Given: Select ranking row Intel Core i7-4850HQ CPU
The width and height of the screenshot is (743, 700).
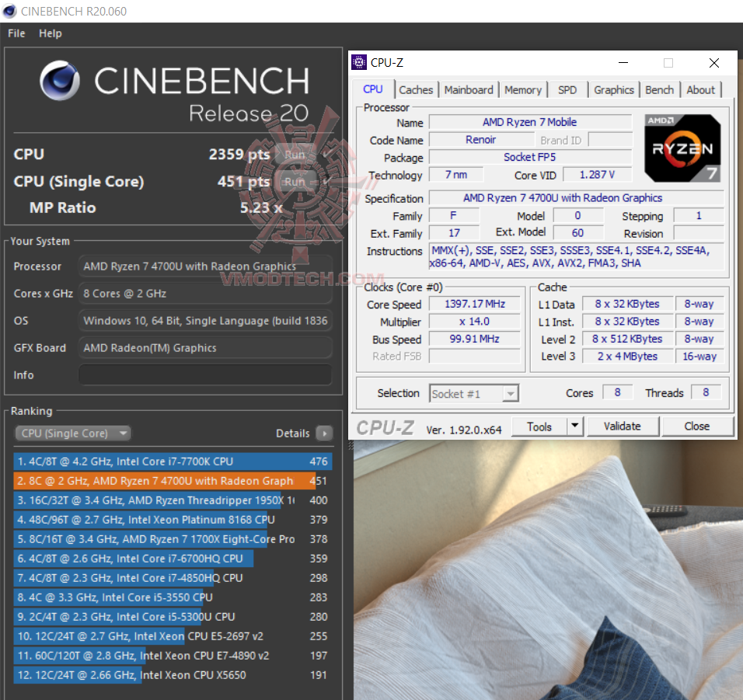Looking at the screenshot, I should (173, 578).
